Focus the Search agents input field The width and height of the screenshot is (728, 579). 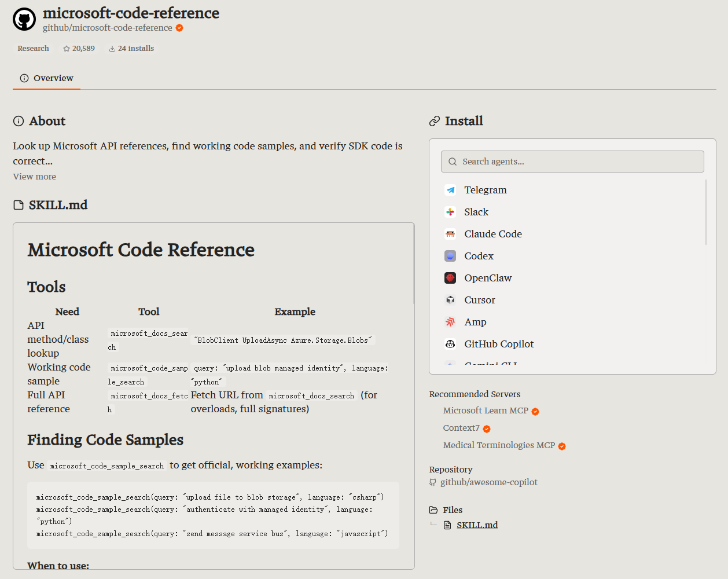pos(572,162)
